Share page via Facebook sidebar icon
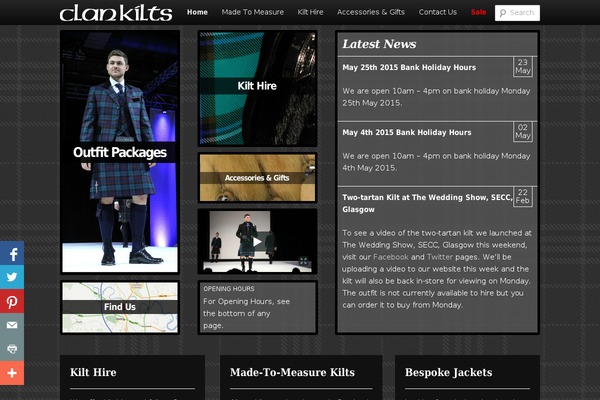The image size is (600, 400). click(12, 253)
